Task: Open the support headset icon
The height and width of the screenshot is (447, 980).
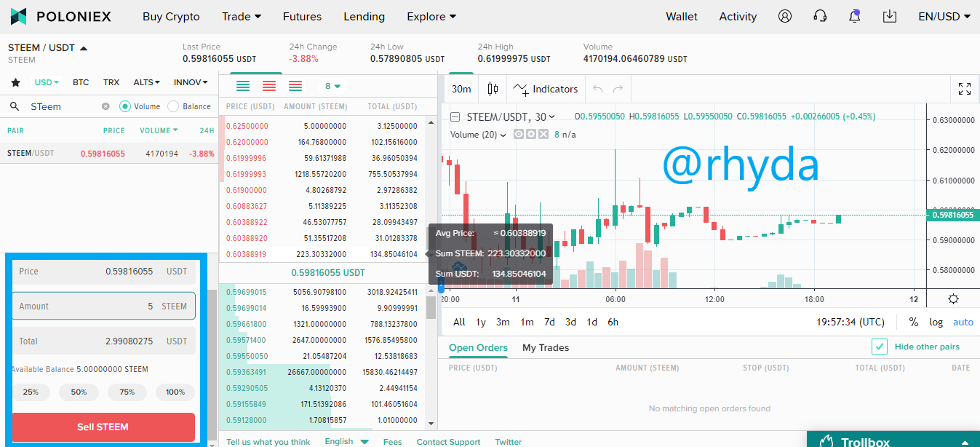Action: (820, 16)
